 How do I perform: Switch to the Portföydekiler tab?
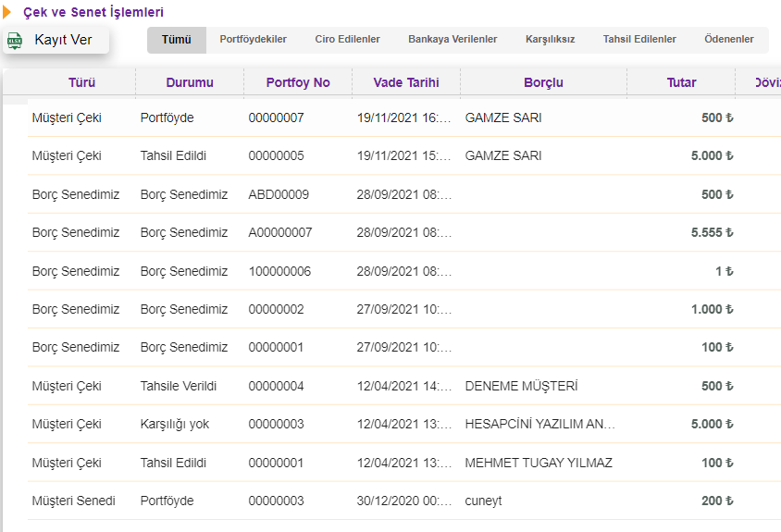coord(253,40)
